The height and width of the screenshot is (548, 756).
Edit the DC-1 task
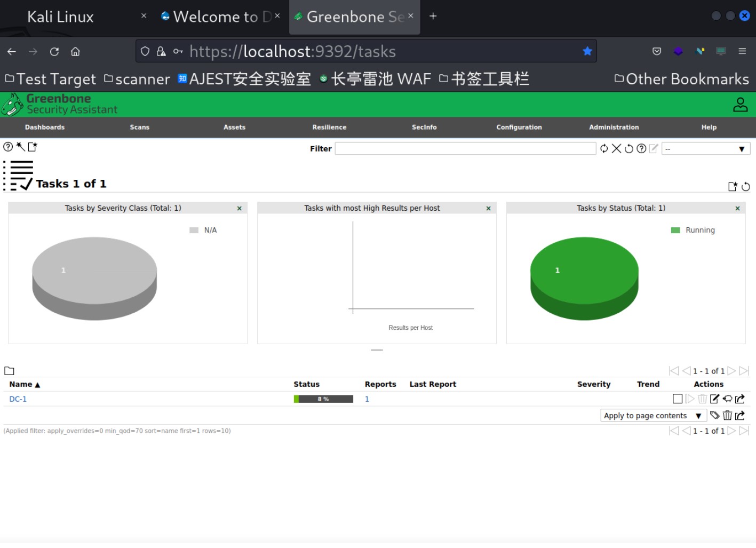[x=715, y=399]
